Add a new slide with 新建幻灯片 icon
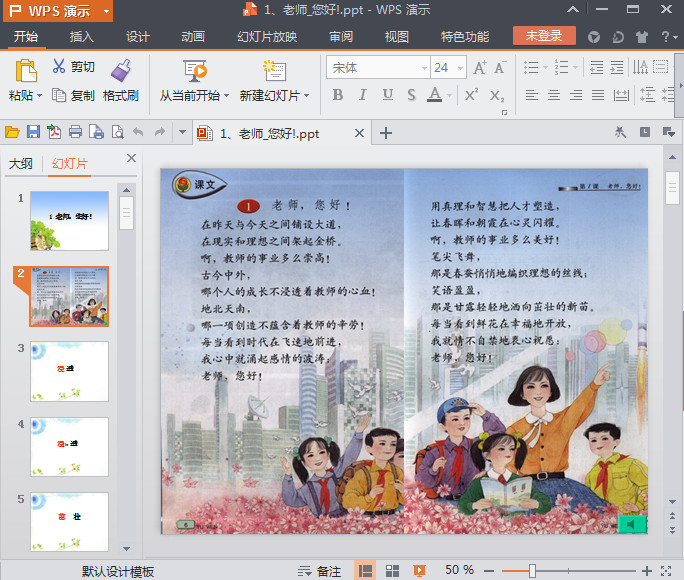The image size is (684, 580). coord(274,71)
